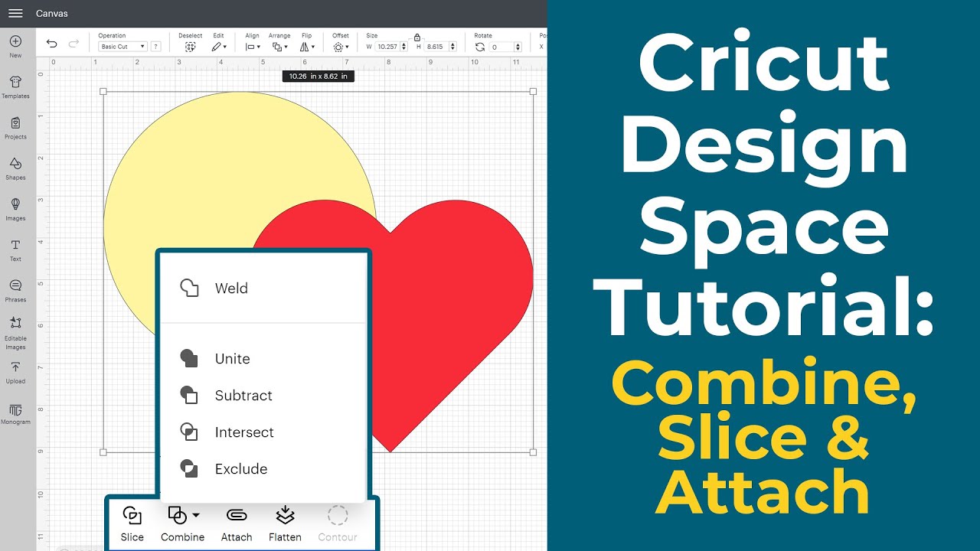Viewport: 980px width, 551px height.
Task: Open the Align dropdown
Action: [x=252, y=47]
